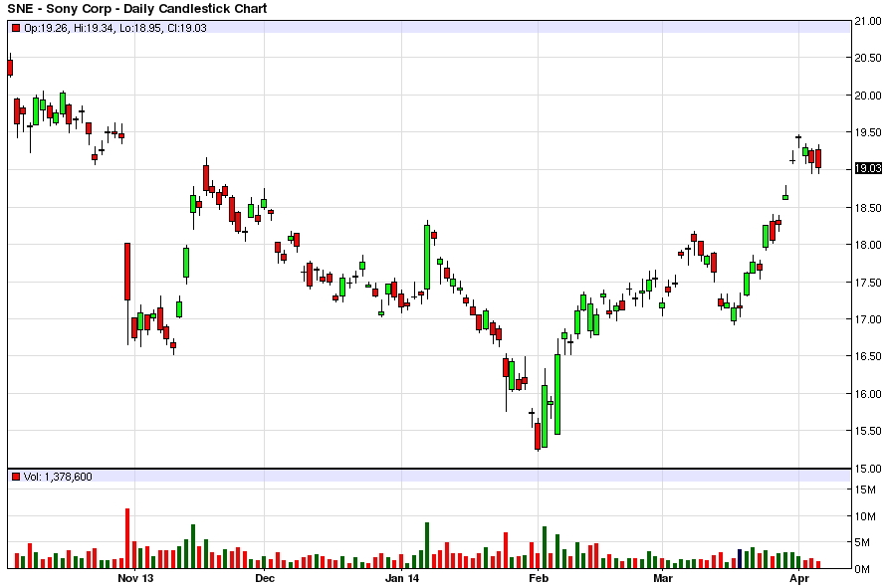Click the 'Jan 14' date axis label
887x588 pixels.
[x=402, y=578]
